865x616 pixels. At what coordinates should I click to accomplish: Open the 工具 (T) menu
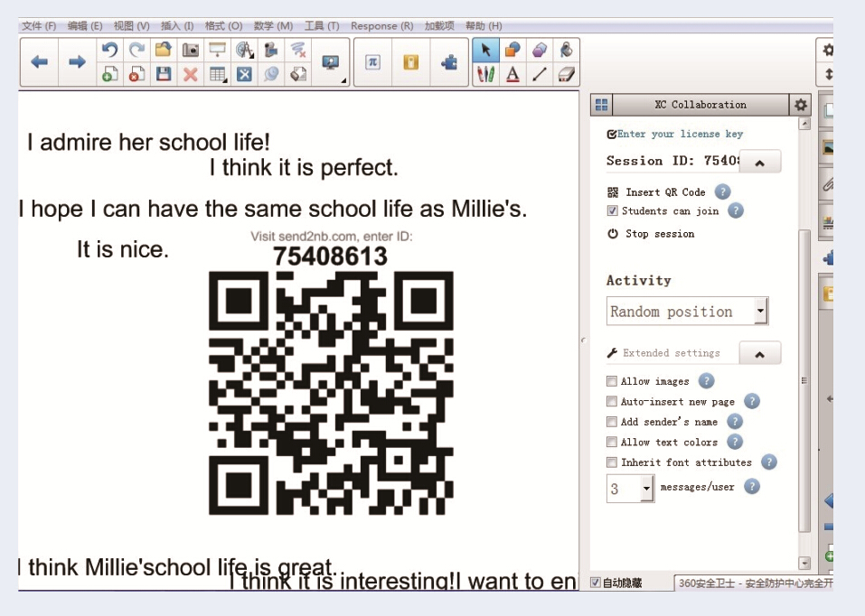322,26
